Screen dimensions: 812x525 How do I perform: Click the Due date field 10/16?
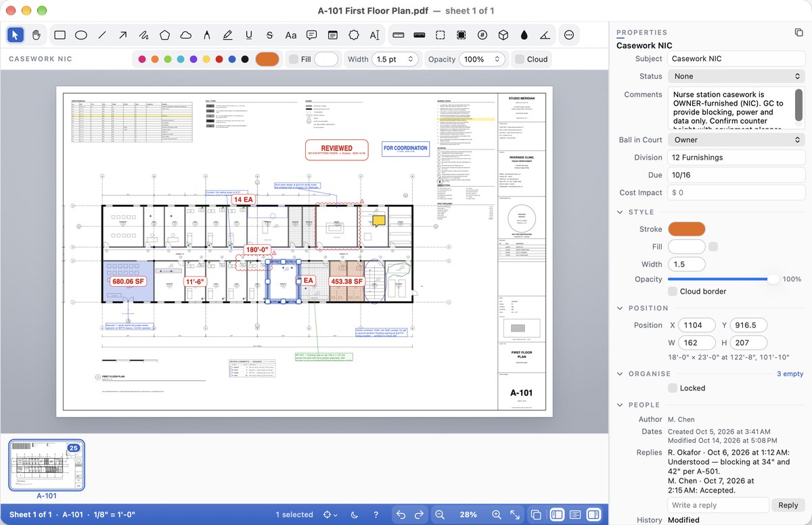point(736,175)
